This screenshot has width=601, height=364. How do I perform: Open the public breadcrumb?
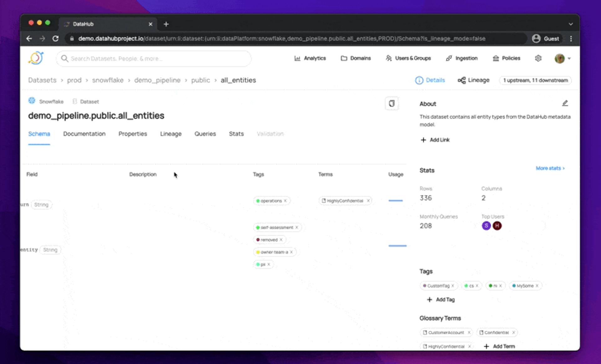pos(201,80)
